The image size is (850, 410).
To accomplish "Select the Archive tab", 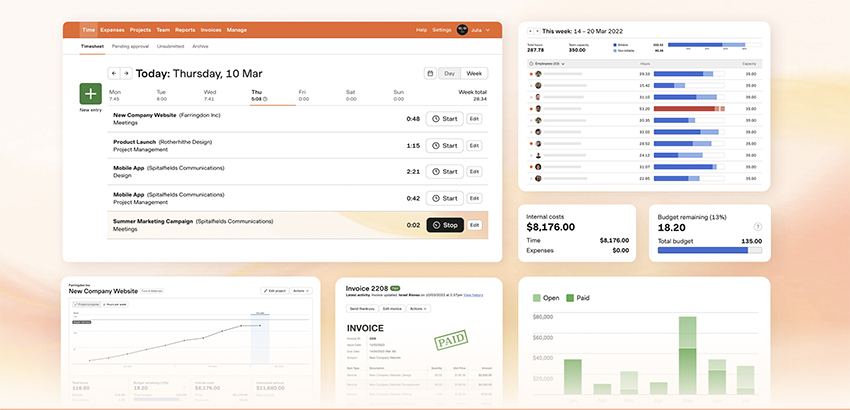I will click(200, 47).
